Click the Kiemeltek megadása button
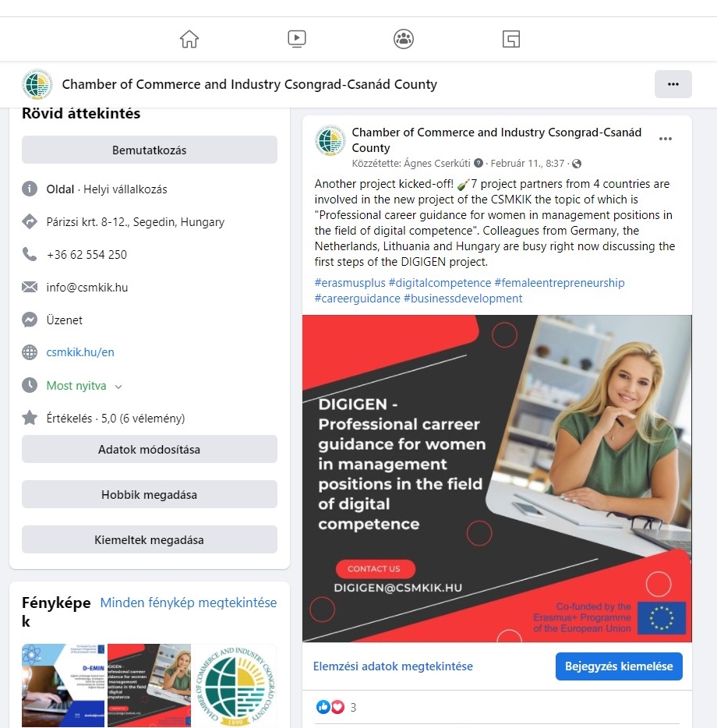Viewport: 717px width, 728px height. [150, 539]
